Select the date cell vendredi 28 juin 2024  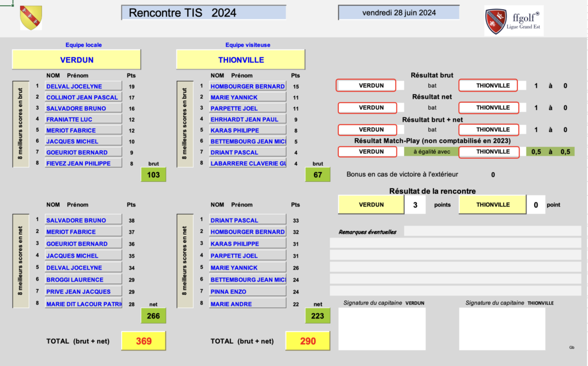(399, 13)
